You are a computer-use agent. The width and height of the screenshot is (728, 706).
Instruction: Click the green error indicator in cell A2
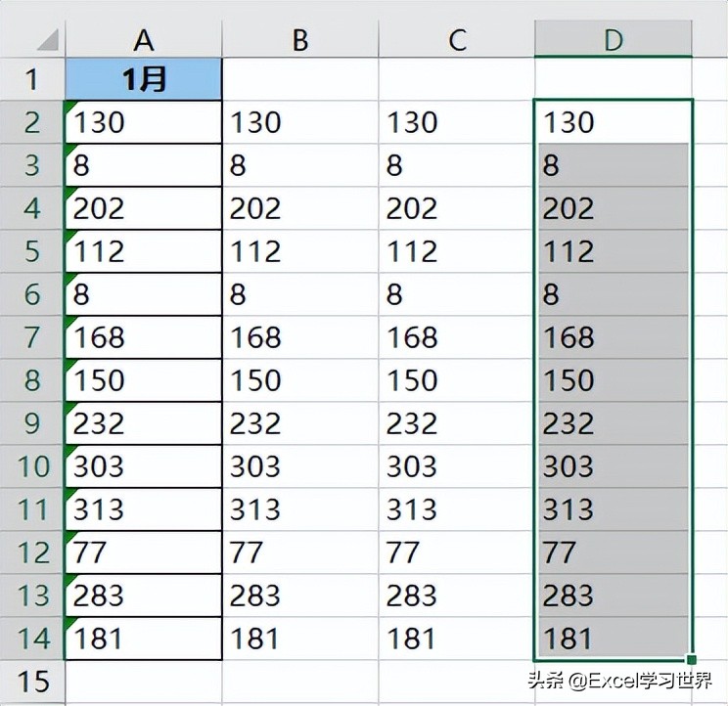(70, 106)
